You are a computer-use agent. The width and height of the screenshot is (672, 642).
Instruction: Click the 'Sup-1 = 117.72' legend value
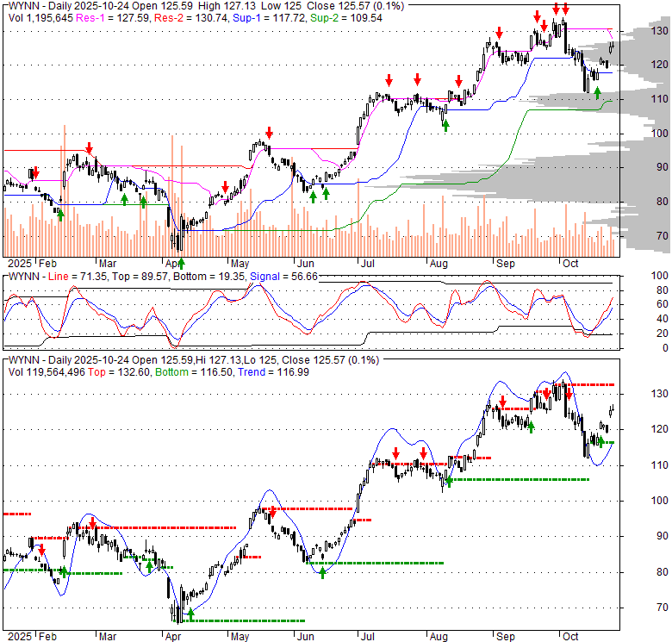click(x=269, y=18)
